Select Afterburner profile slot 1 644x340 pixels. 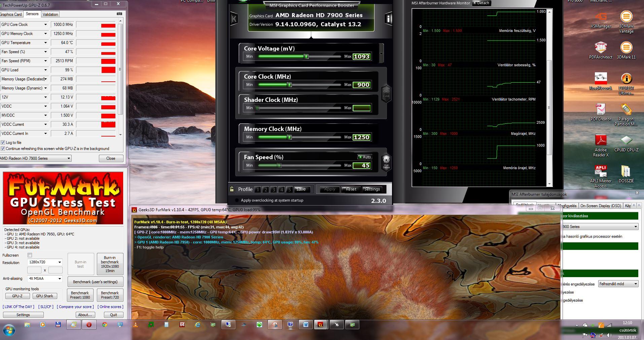click(x=257, y=190)
